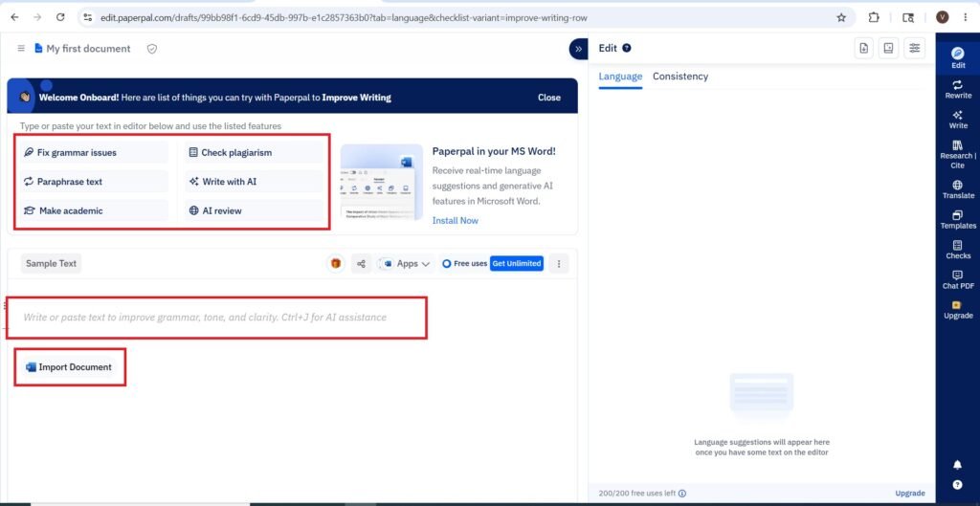Click Import Document button

pos(69,367)
